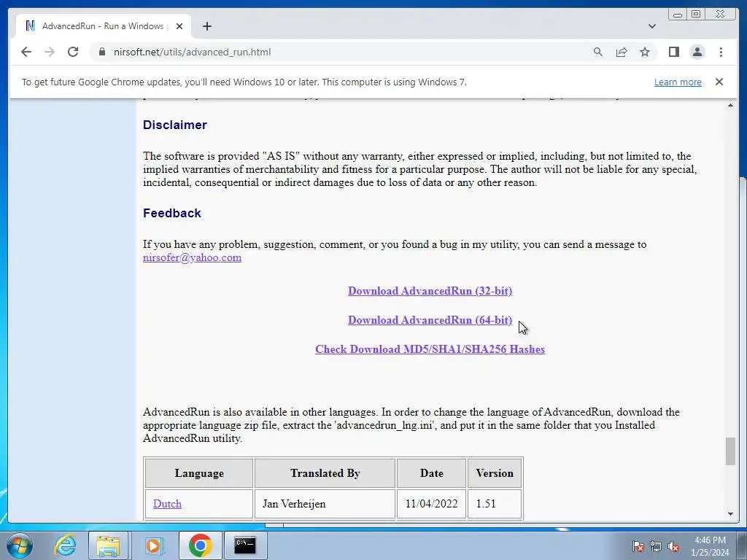747x560 pixels.
Task: Click the 11/04/2022 date cell
Action: pos(431,504)
